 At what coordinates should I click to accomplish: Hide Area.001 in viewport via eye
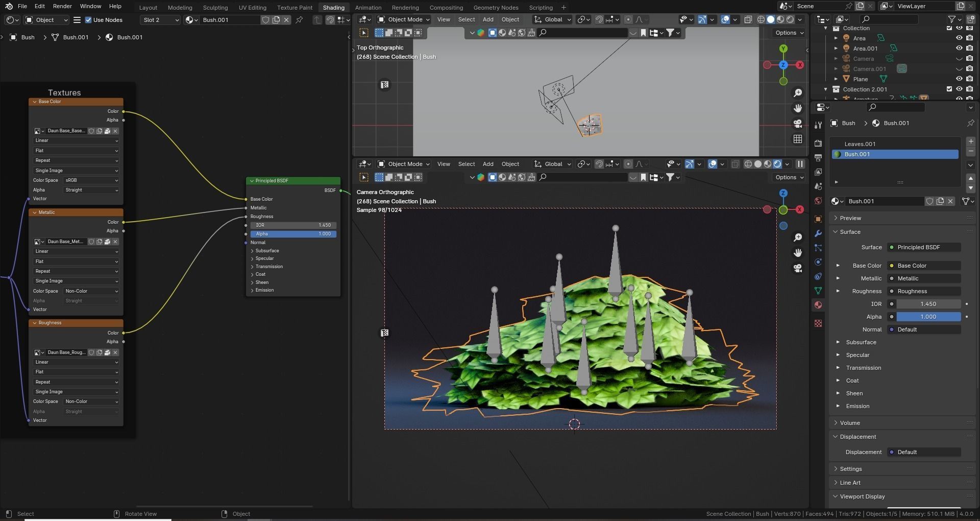click(959, 49)
